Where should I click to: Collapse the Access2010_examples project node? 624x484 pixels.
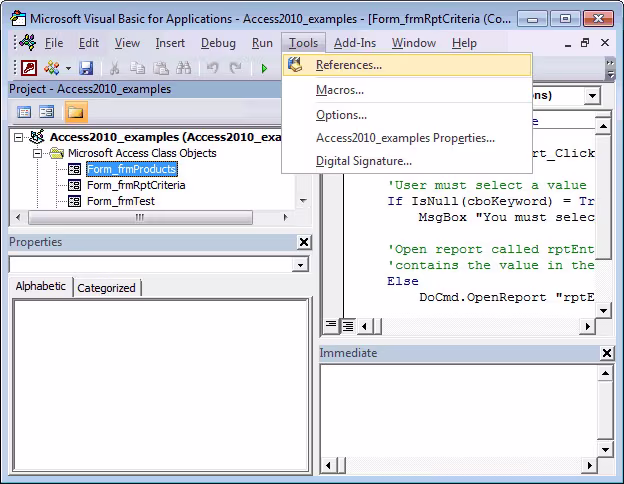(18, 137)
